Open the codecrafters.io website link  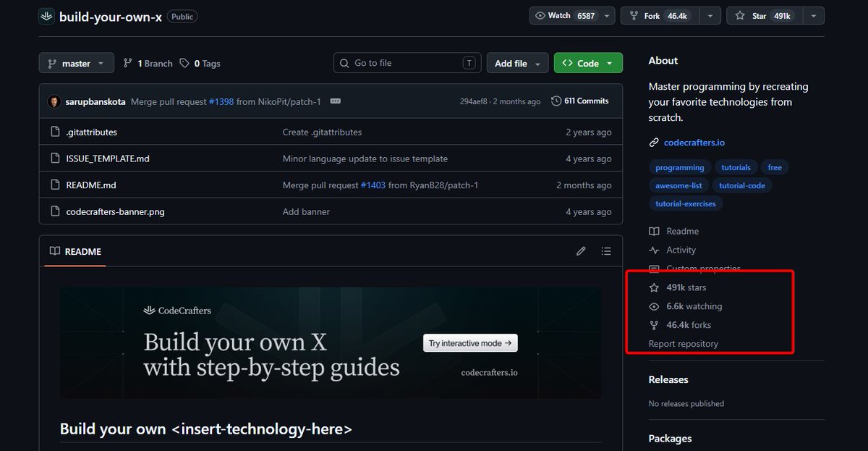(x=694, y=143)
